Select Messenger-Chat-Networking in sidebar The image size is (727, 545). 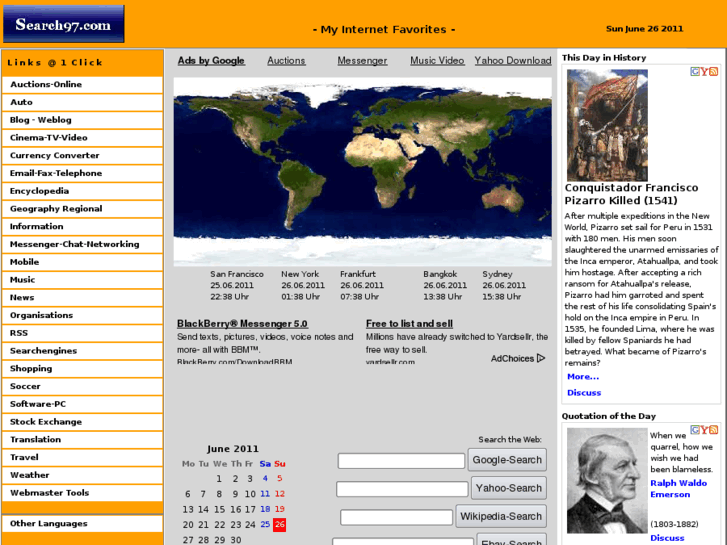[83, 244]
